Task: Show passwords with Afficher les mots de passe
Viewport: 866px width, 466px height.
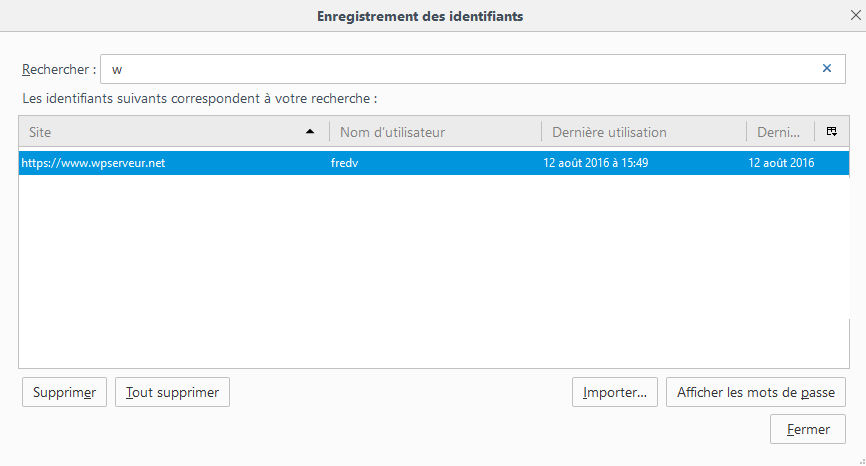Action: (x=756, y=393)
